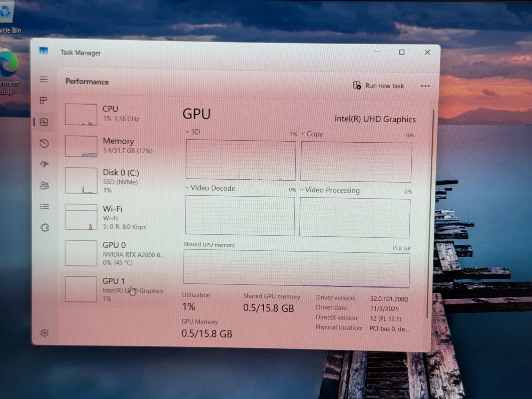Click Physical location value PCI bus 0
The image size is (532, 399).
click(x=389, y=329)
